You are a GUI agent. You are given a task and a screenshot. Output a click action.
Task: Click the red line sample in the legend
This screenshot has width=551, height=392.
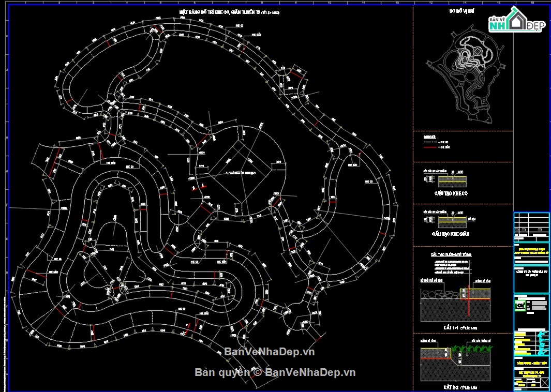click(429, 147)
